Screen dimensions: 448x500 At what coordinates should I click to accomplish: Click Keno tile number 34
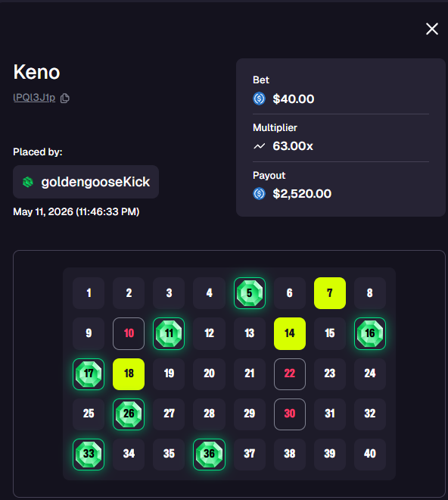129,454
